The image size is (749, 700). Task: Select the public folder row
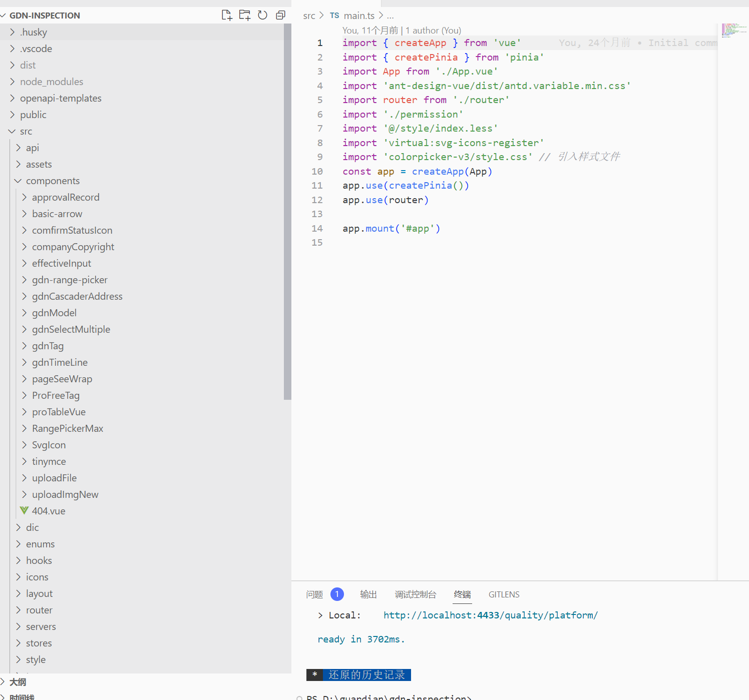pyautogui.click(x=142, y=115)
